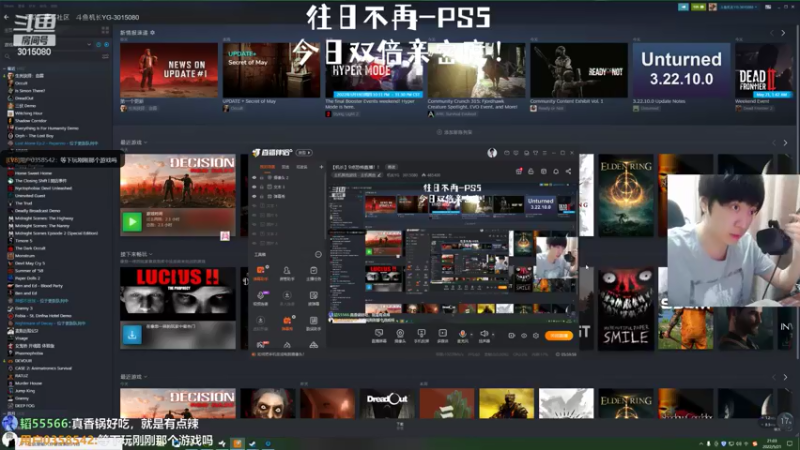Click the window-capture icon on bottom toolbar

(x=421, y=333)
